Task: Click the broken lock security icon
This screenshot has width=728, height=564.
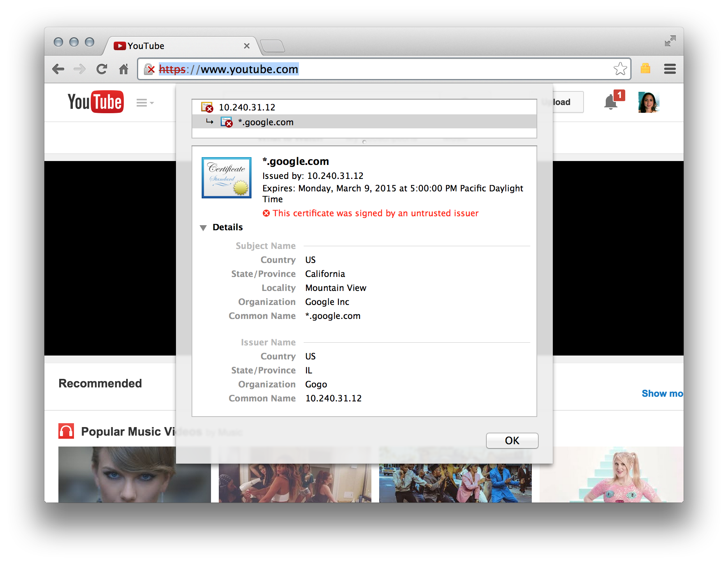Action: click(149, 69)
